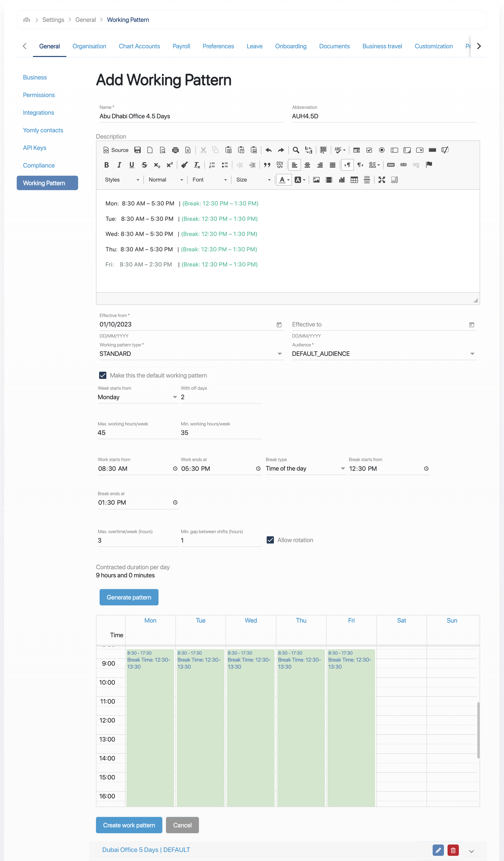The width and height of the screenshot is (504, 861).
Task: Click the Print icon in the editor toolbar
Action: coord(176,150)
